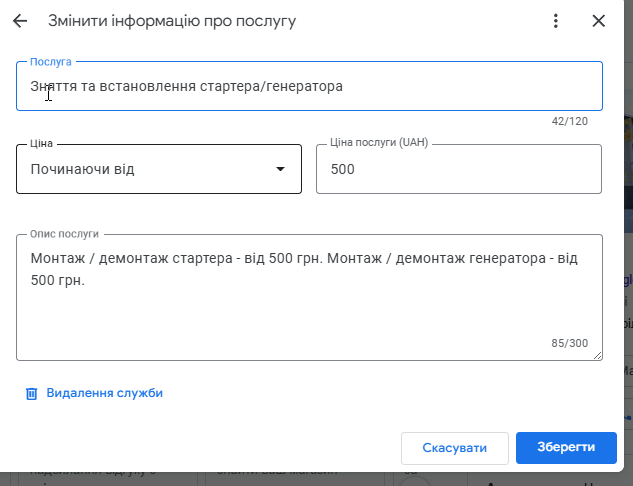The height and width of the screenshot is (486, 633).
Task: Click the 42/120 character counter
Action: click(569, 121)
